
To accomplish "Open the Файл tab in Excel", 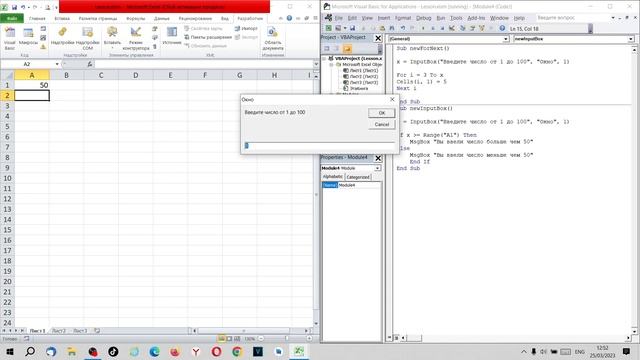I will [x=12, y=18].
